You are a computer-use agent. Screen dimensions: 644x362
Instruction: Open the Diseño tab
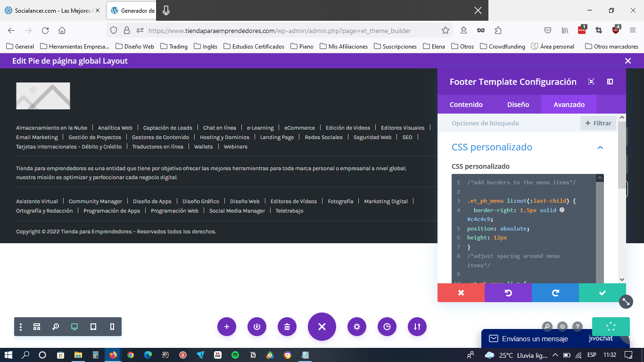(x=518, y=105)
